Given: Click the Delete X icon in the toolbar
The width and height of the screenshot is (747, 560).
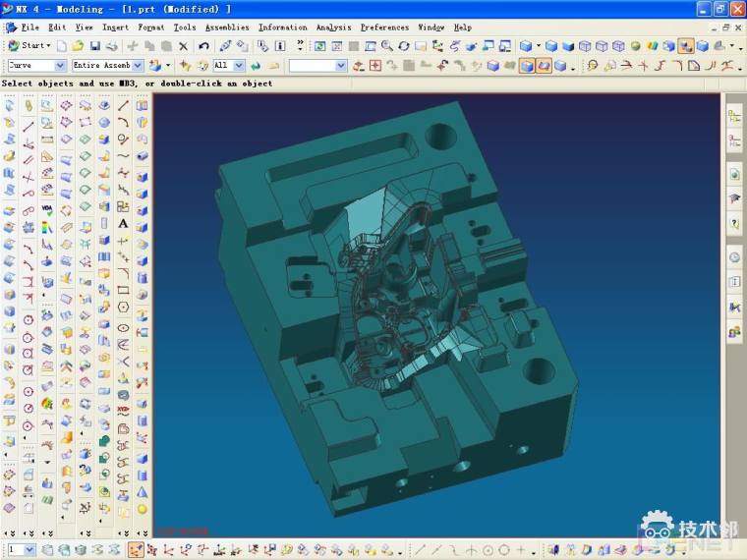Looking at the screenshot, I should (x=183, y=46).
